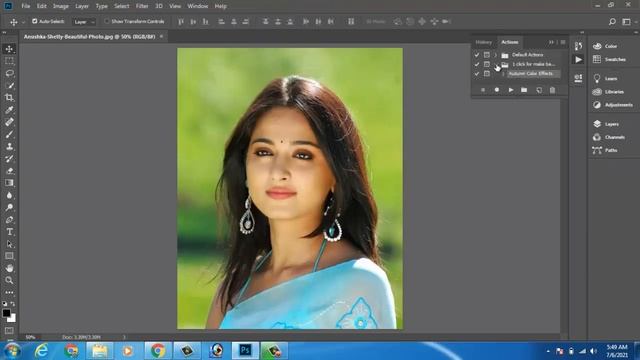640x360 pixels.
Task: Open the Libraries panel
Action: click(x=609, y=92)
